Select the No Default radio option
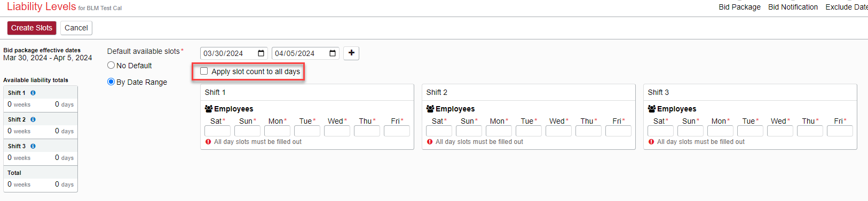Viewport: 868px width, 201px height. (x=111, y=65)
